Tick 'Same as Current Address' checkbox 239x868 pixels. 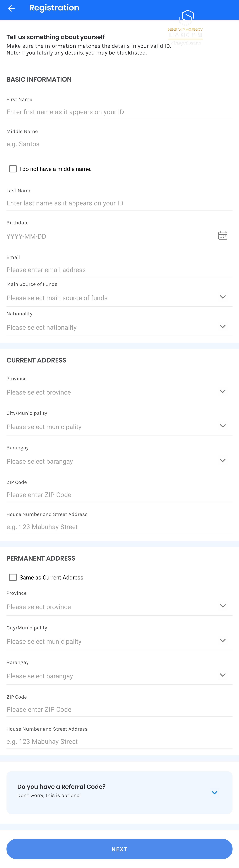(x=13, y=577)
